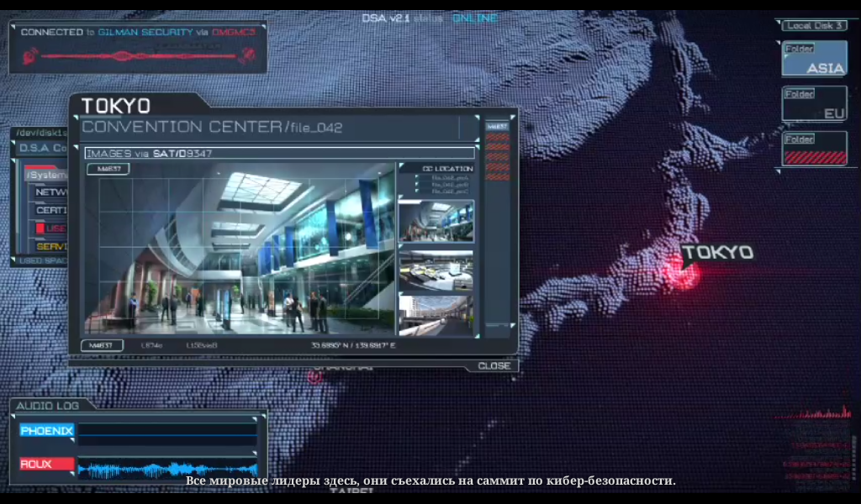Select the first file entry under CC LOCATION
Screen dimensions: 861x504
[x=450, y=178]
